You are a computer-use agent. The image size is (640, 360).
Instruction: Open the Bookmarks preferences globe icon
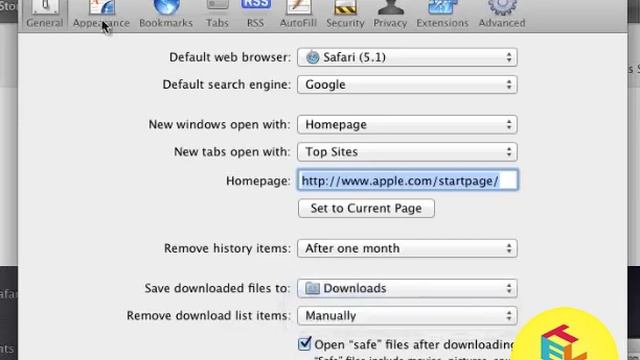(x=166, y=7)
